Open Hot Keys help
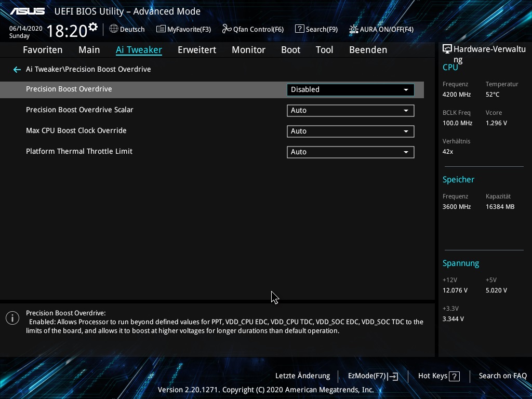Image resolution: width=532 pixels, height=399 pixels. [433, 376]
